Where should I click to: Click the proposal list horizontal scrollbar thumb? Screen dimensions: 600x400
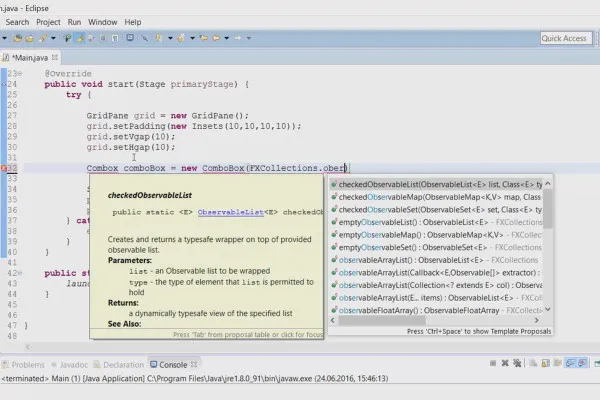382,320
